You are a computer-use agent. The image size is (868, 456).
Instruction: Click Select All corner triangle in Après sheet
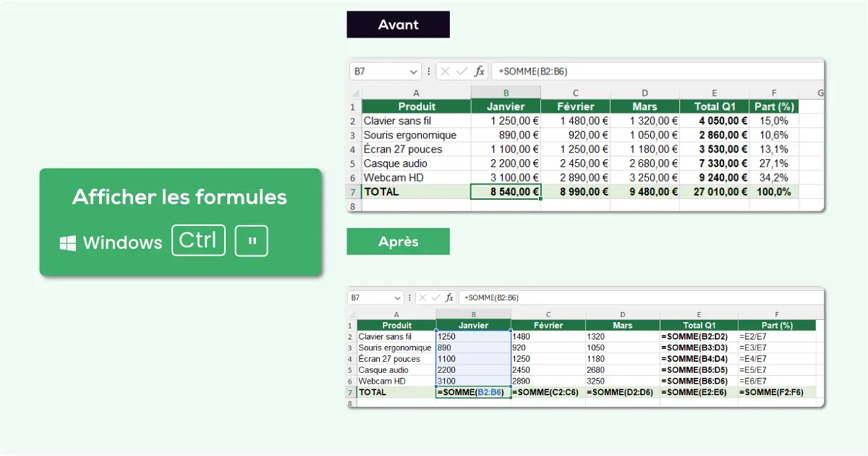[x=352, y=314]
